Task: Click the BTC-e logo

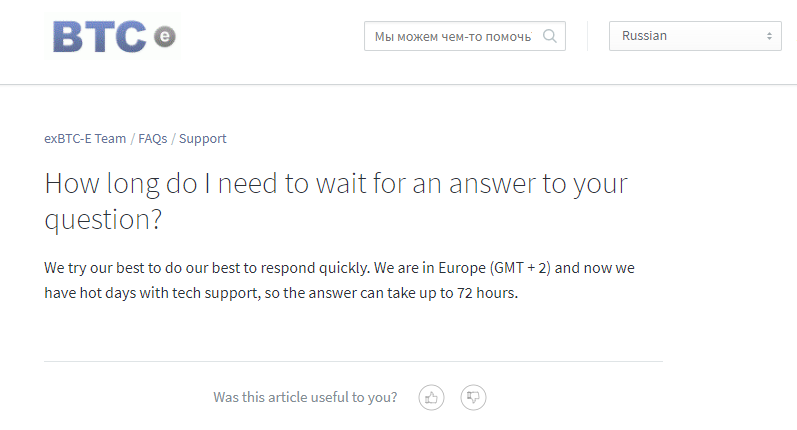Action: point(114,37)
